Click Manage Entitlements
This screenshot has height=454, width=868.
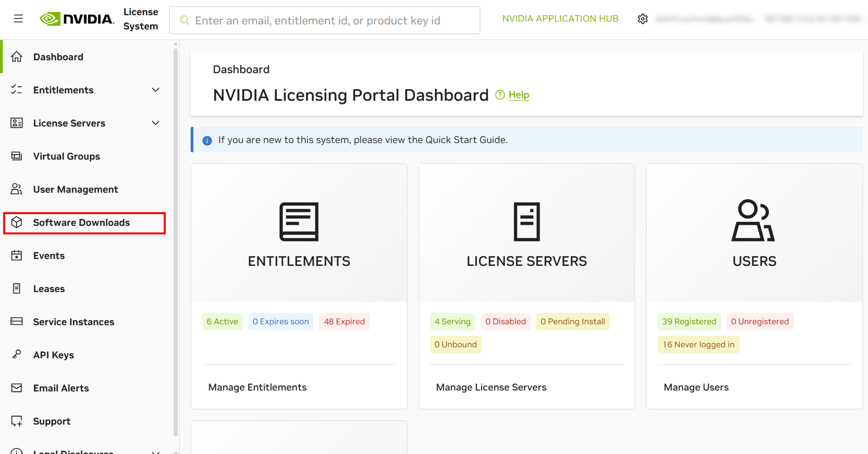pos(257,387)
